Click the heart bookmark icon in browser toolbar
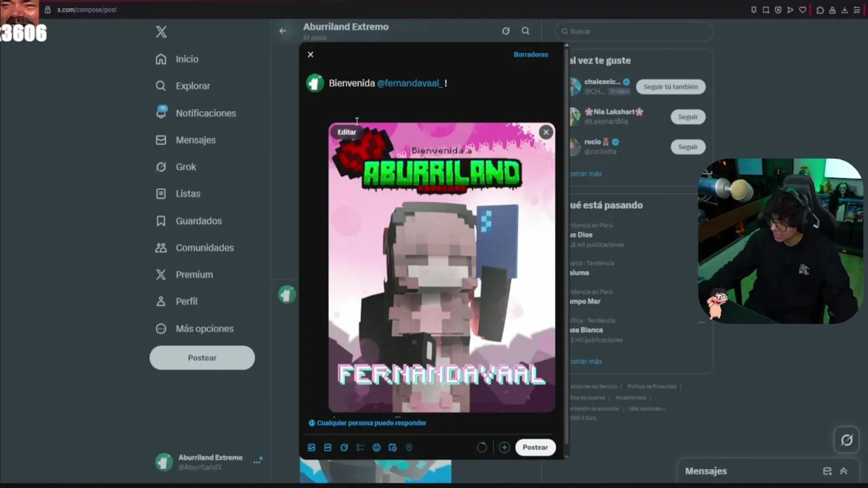868x488 pixels. click(x=803, y=9)
